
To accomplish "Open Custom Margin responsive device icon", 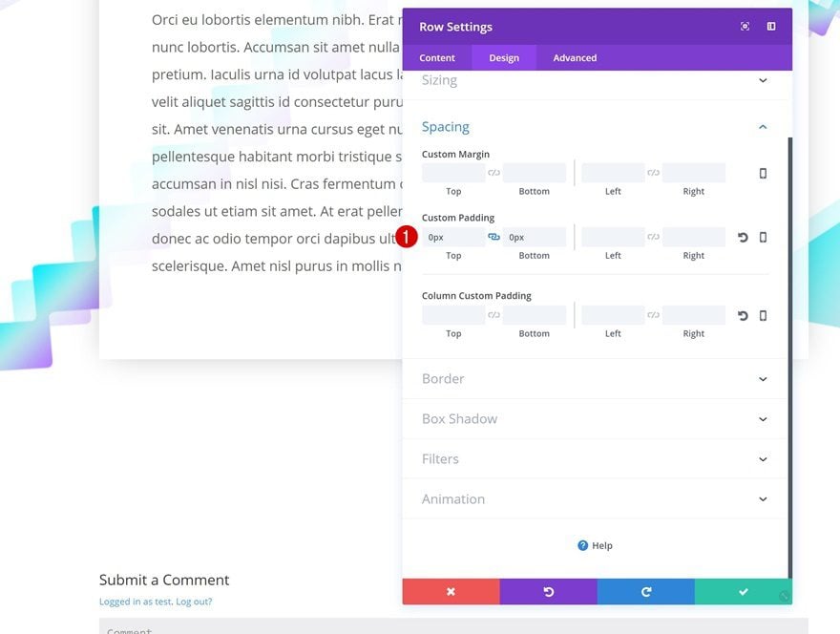I will [x=763, y=173].
